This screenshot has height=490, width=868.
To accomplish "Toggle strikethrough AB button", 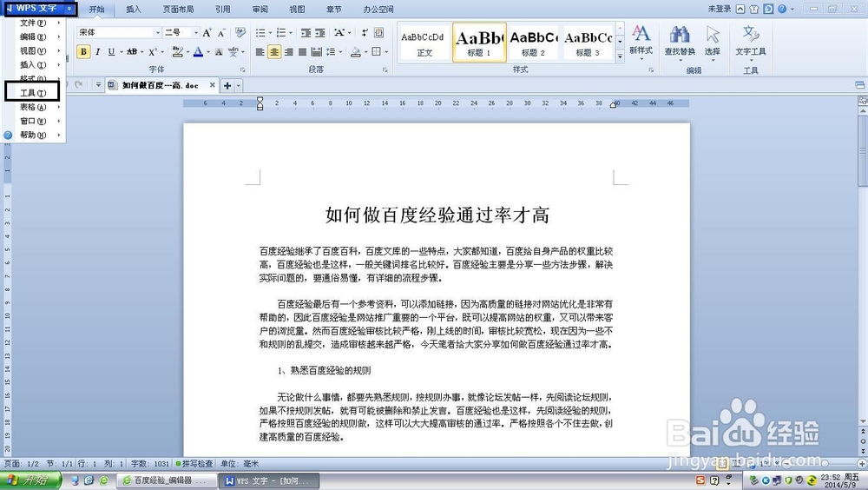I will (132, 51).
